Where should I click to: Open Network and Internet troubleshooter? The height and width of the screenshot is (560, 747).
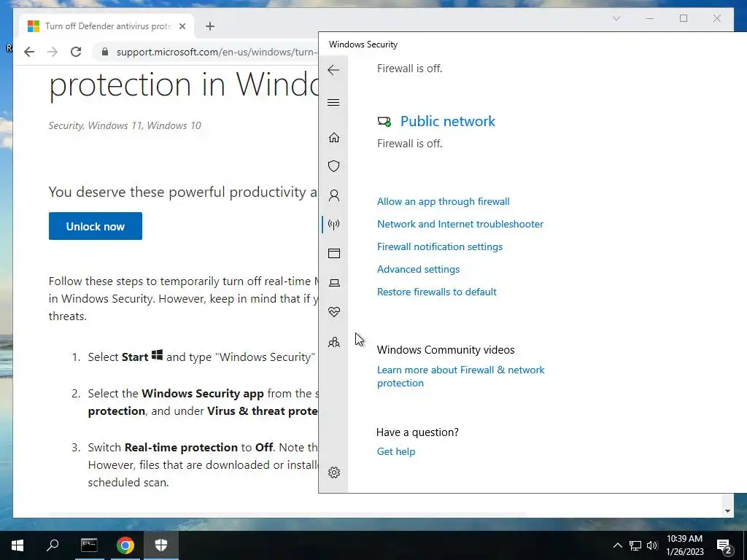pos(460,224)
